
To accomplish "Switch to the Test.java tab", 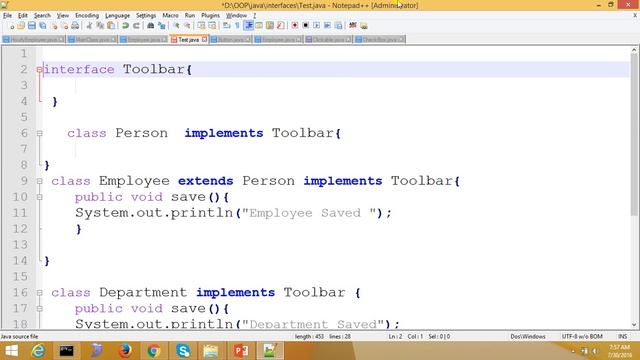I will coord(188,40).
